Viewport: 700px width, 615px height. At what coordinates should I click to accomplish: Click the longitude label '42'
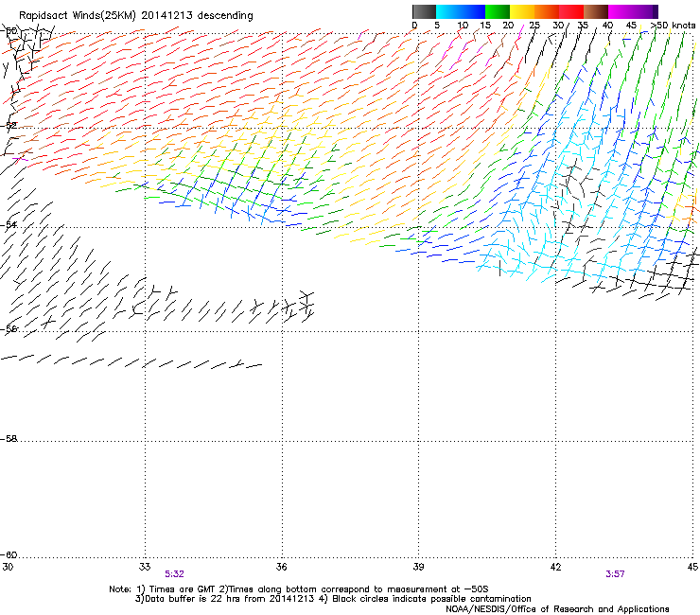point(555,567)
